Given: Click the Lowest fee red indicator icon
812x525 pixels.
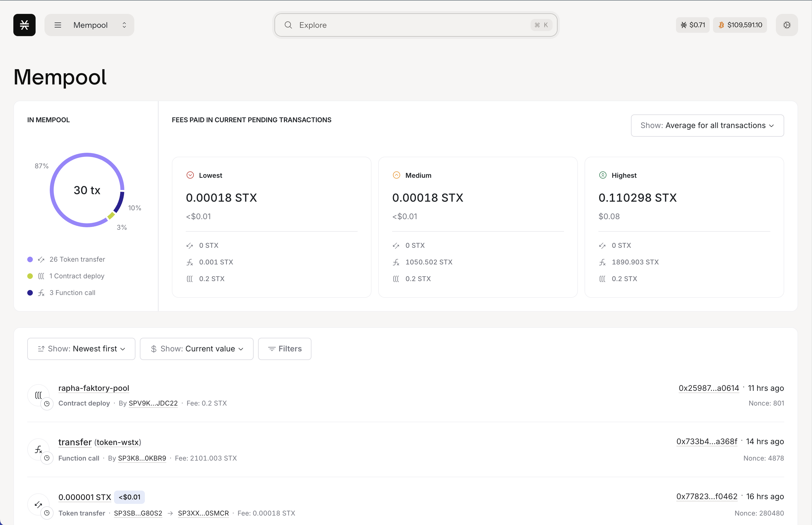Looking at the screenshot, I should point(190,175).
